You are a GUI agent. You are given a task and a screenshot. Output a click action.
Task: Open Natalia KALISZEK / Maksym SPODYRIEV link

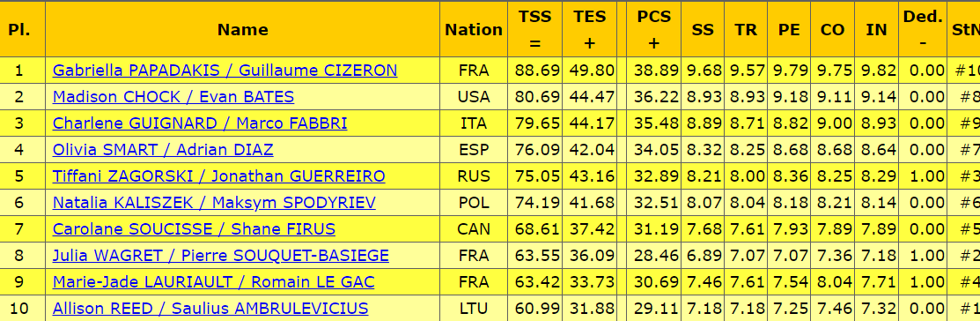pos(214,203)
